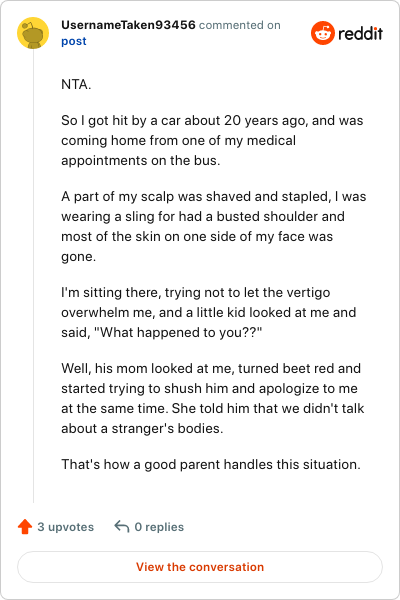Click the "NTA." verdict text

pyautogui.click(x=76, y=85)
